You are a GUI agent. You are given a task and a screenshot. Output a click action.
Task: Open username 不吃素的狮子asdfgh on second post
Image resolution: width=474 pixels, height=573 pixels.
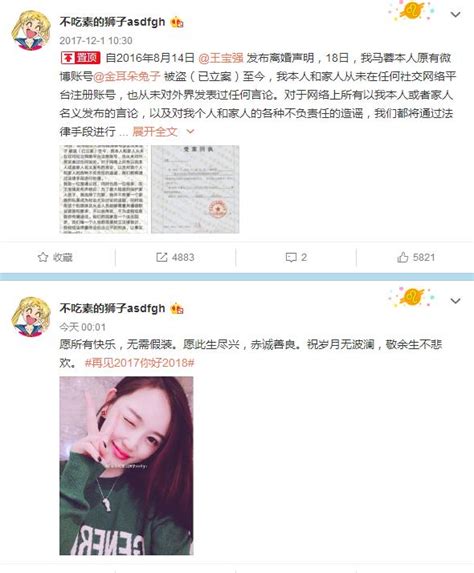(x=112, y=308)
